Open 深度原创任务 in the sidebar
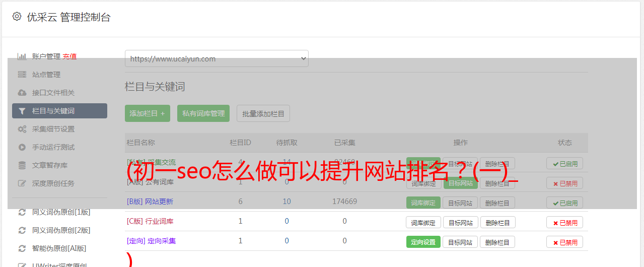This screenshot has width=644, height=267. click(53, 183)
